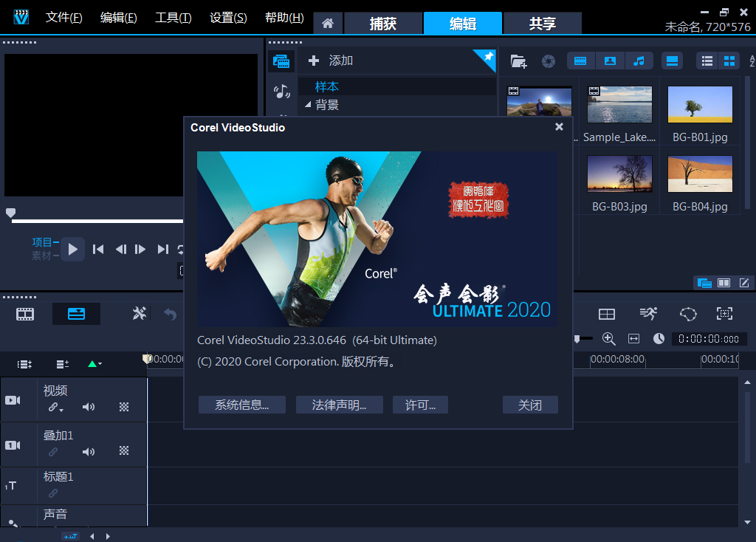Open the 工具(T) menu
The width and height of the screenshot is (756, 542).
173,18
